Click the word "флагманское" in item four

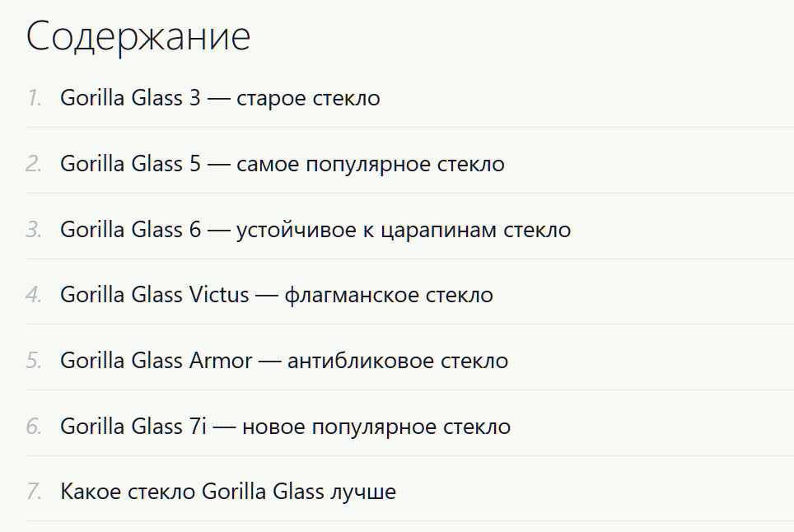[352, 296]
